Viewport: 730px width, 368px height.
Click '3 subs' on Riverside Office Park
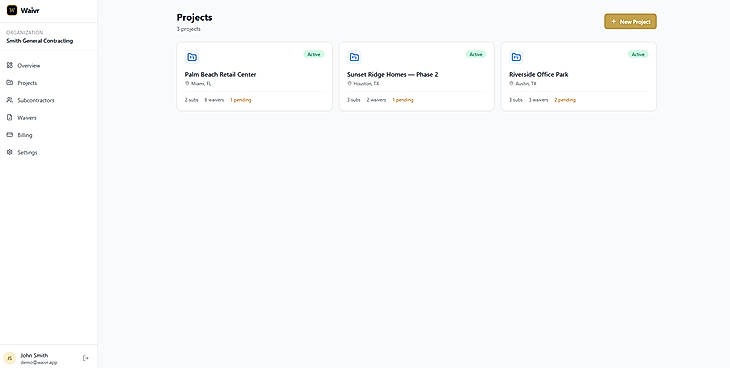pyautogui.click(x=516, y=100)
